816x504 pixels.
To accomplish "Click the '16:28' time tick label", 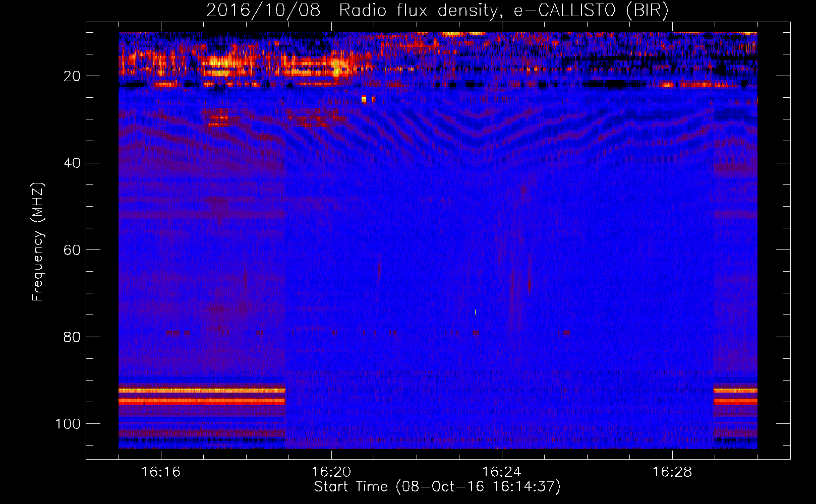I will coord(672,472).
